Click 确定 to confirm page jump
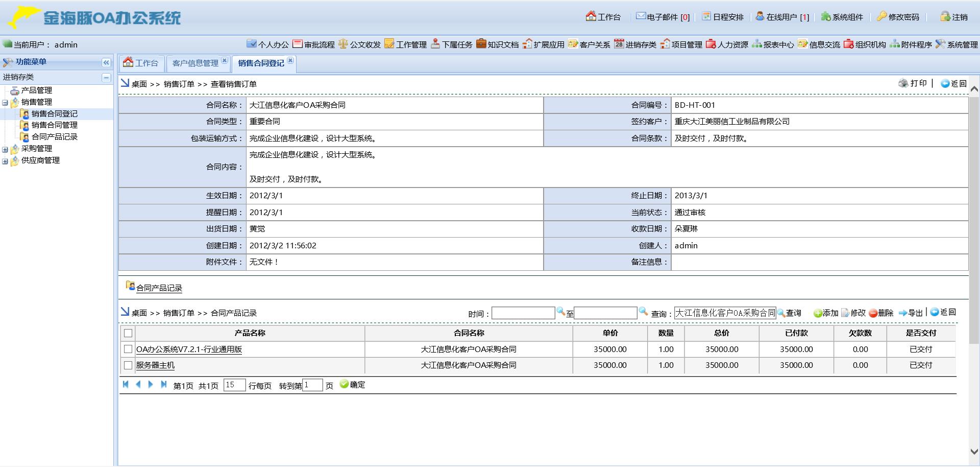The height and width of the screenshot is (467, 980). 352,384
